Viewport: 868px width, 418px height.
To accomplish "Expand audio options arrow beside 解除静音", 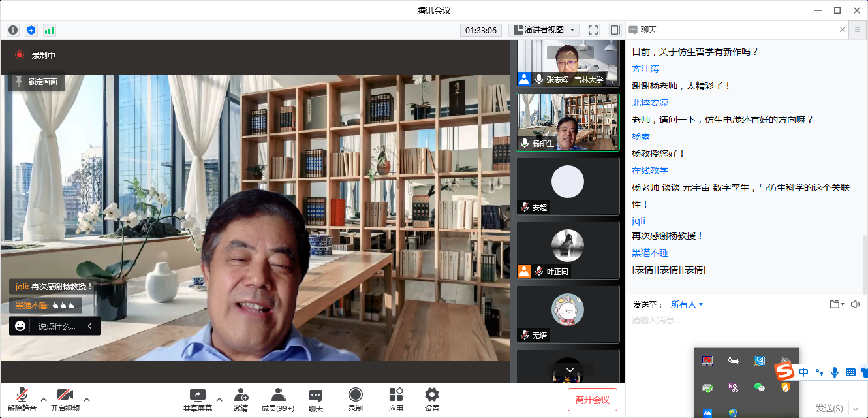I will [44, 400].
